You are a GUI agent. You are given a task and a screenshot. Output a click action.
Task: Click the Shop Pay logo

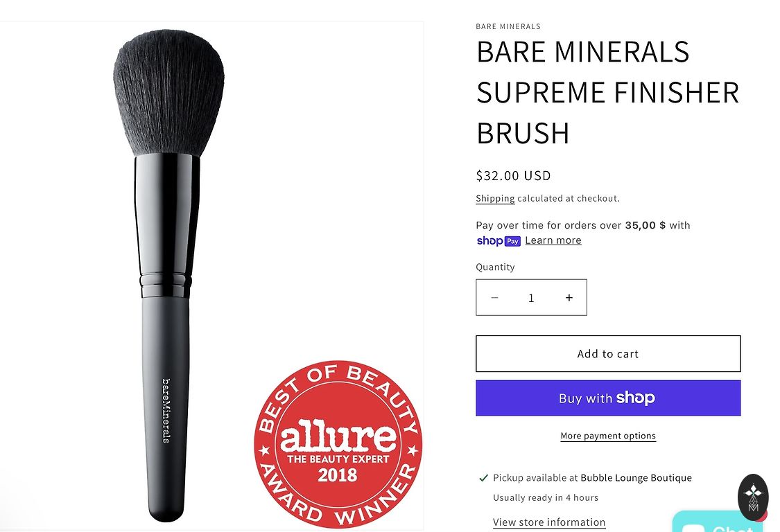coord(498,241)
